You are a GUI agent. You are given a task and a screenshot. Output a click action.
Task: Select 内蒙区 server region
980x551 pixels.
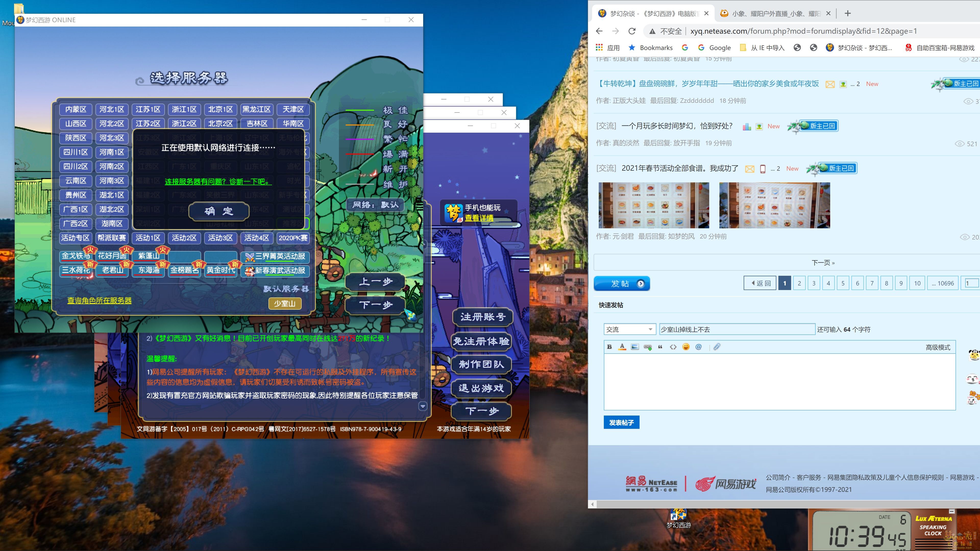tap(76, 109)
